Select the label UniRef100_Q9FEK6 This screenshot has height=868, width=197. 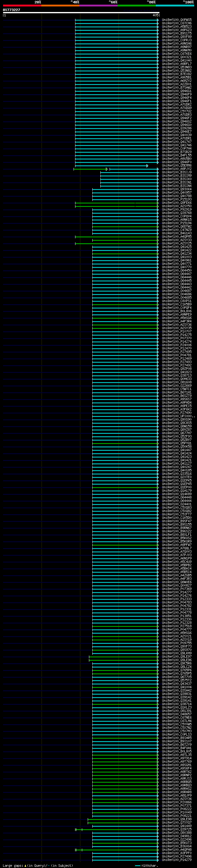coord(177,203)
